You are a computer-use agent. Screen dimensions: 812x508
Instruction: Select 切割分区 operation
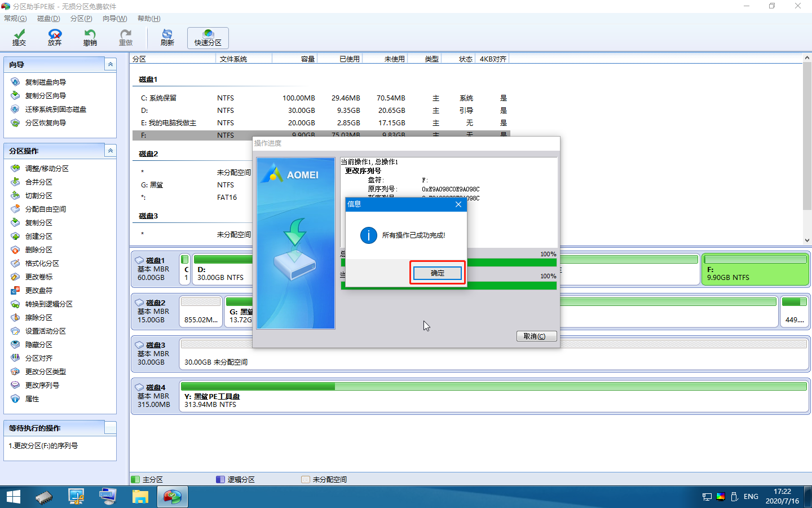coord(38,195)
